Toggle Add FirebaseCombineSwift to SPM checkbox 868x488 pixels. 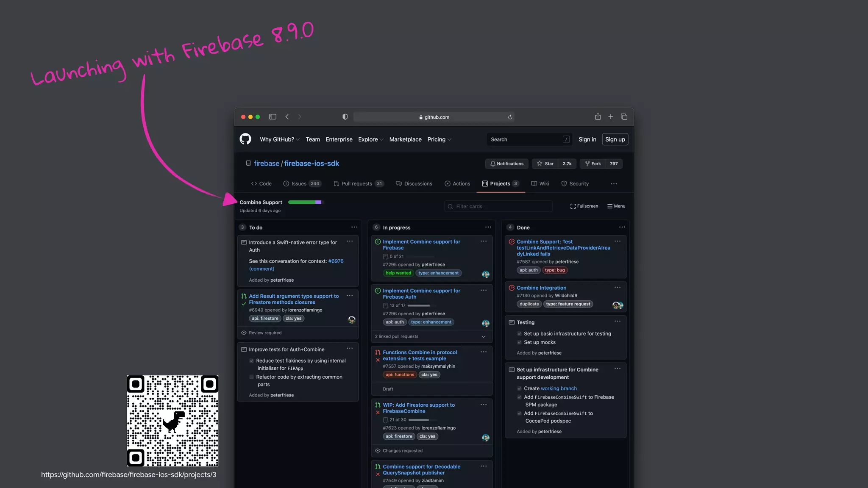click(x=519, y=397)
